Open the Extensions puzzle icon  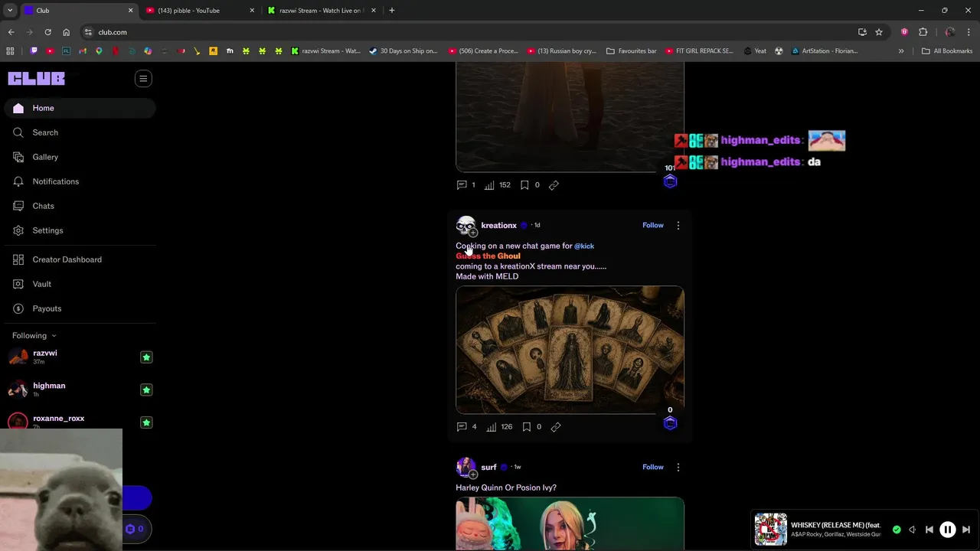click(923, 32)
